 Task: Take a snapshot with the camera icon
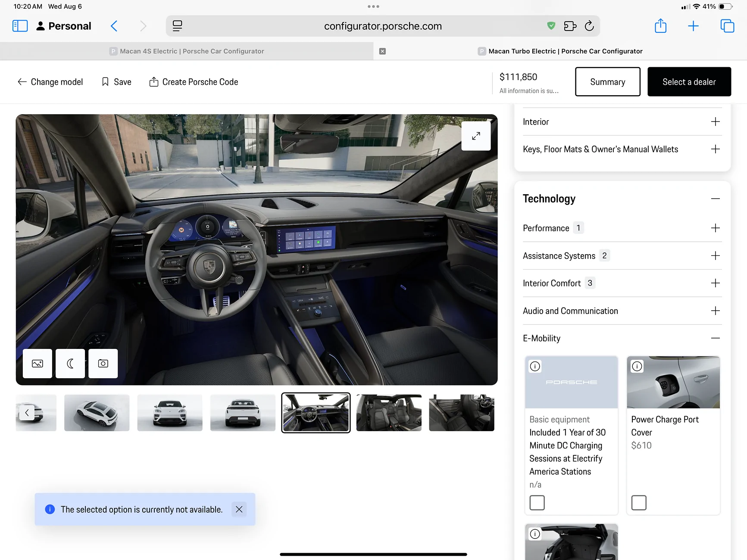point(103,364)
